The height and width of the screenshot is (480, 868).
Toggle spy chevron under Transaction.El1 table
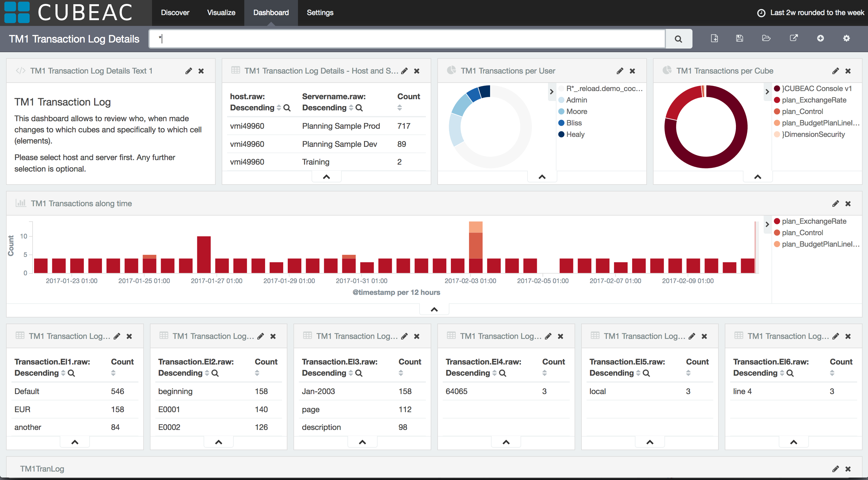click(x=75, y=442)
